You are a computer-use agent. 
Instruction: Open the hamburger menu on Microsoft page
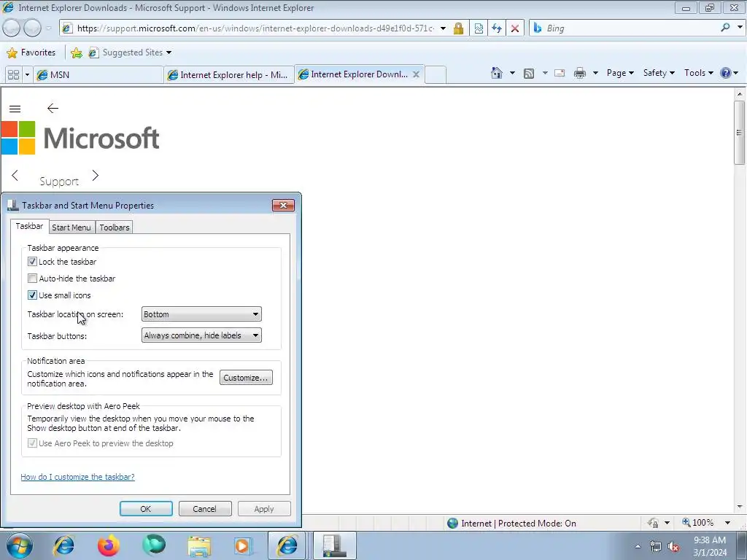[x=15, y=109]
